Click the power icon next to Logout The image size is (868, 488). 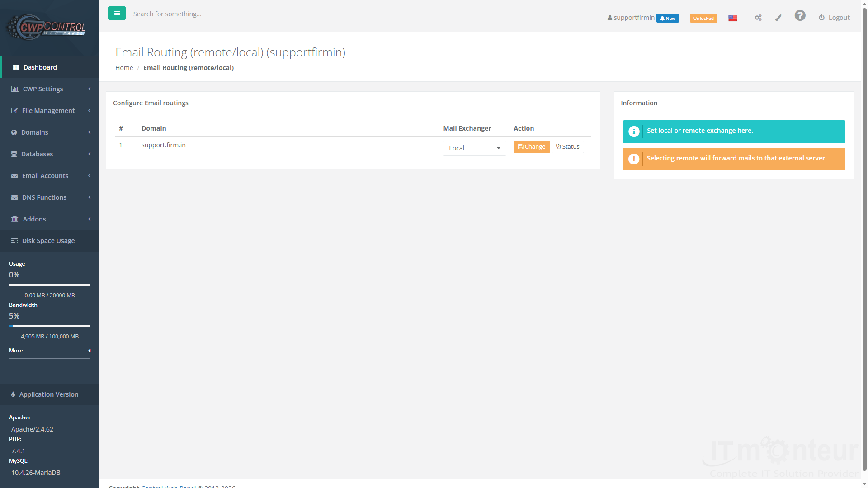[821, 18]
